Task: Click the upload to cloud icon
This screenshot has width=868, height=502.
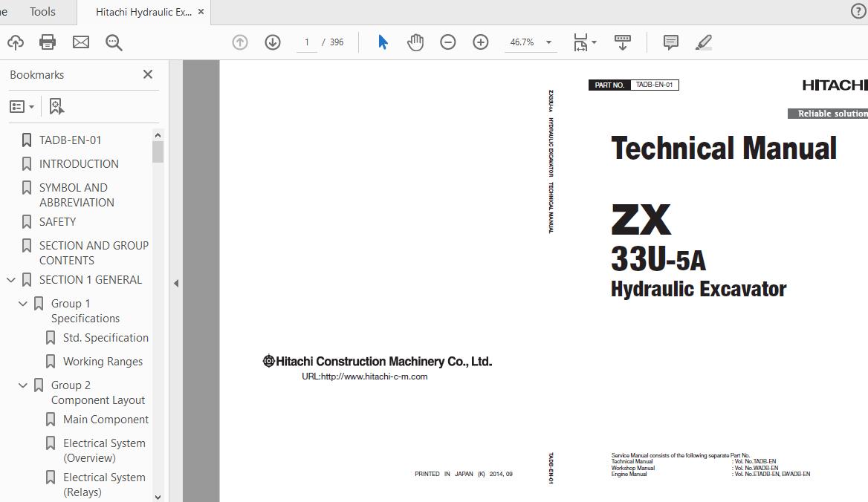Action: [16, 42]
